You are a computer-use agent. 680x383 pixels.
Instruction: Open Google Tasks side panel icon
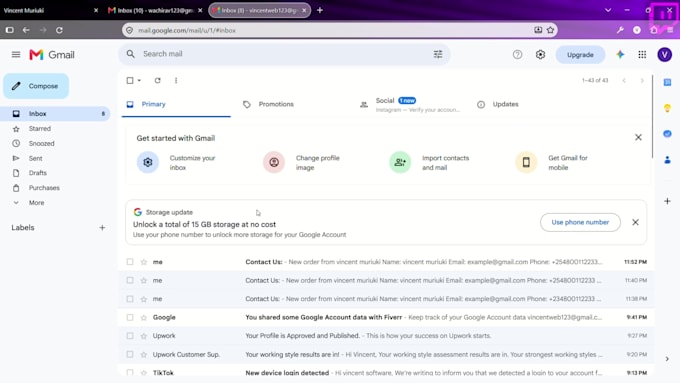coord(667,134)
